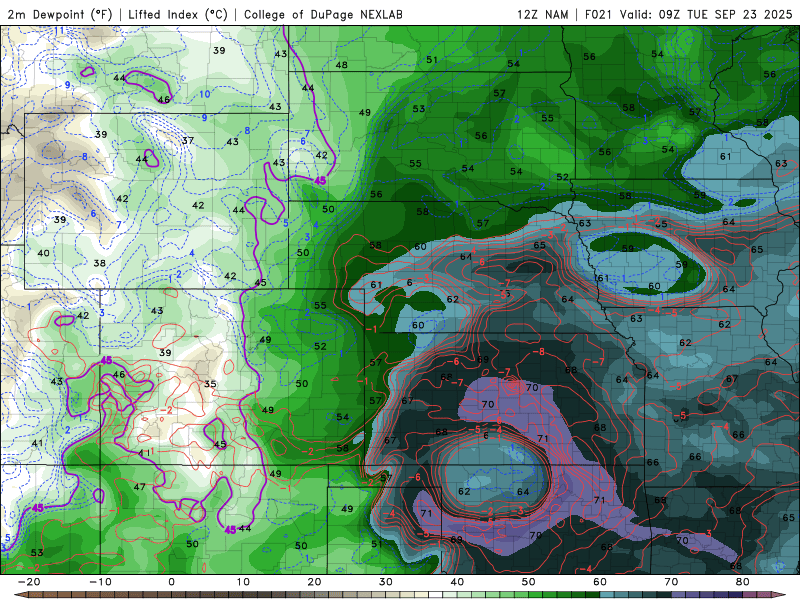800x600 pixels.
Task: Click the '20' colorbar tick label
Action: coord(314,582)
